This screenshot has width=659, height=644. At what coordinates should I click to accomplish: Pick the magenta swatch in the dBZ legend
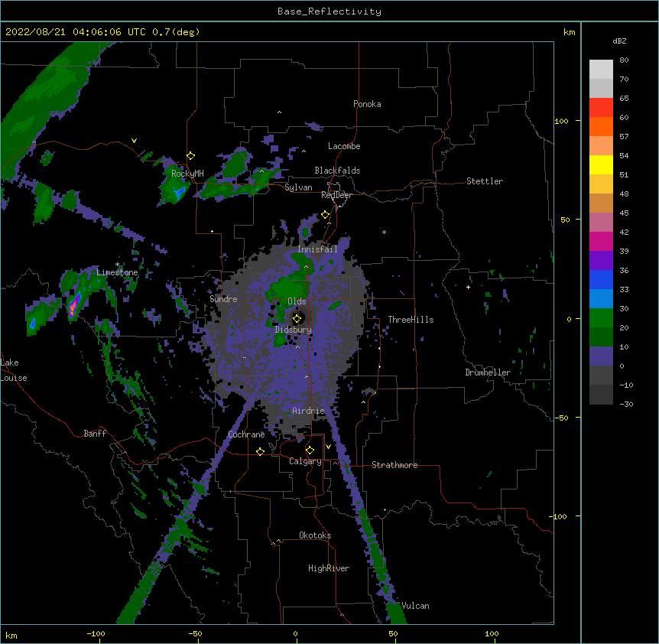[601, 241]
